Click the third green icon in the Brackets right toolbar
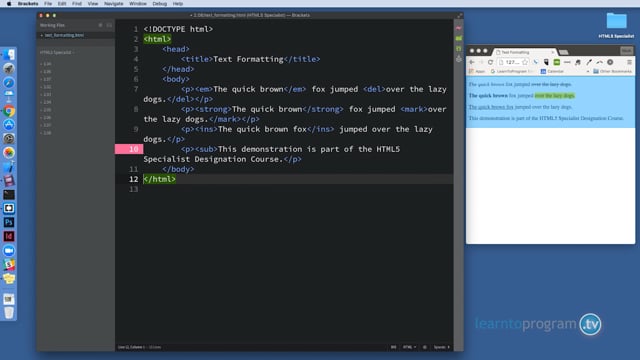 459,49
